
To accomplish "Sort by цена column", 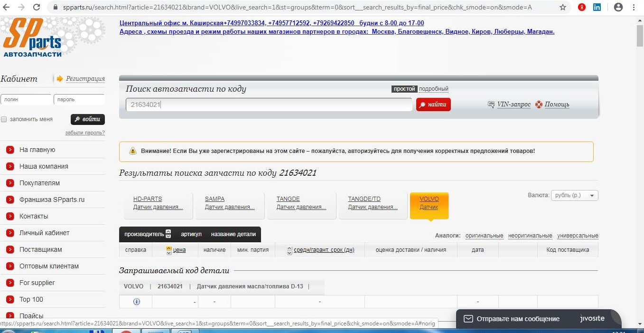I will 179,250.
